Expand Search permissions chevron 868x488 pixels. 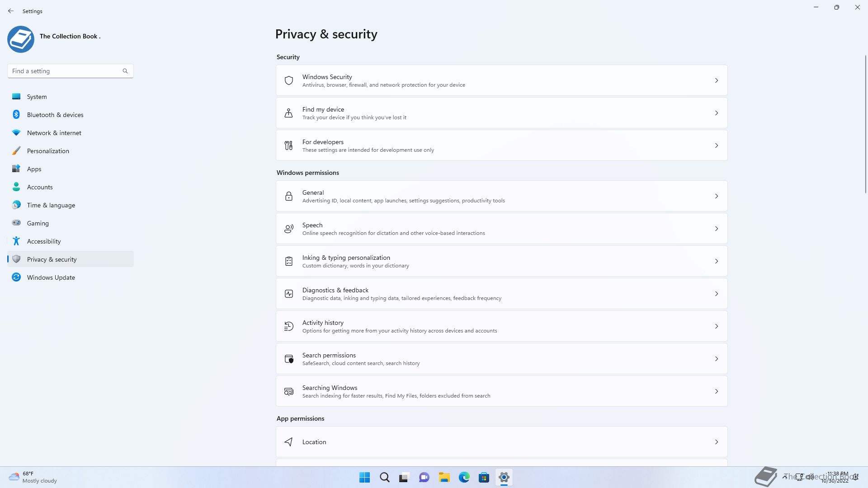tap(717, 359)
